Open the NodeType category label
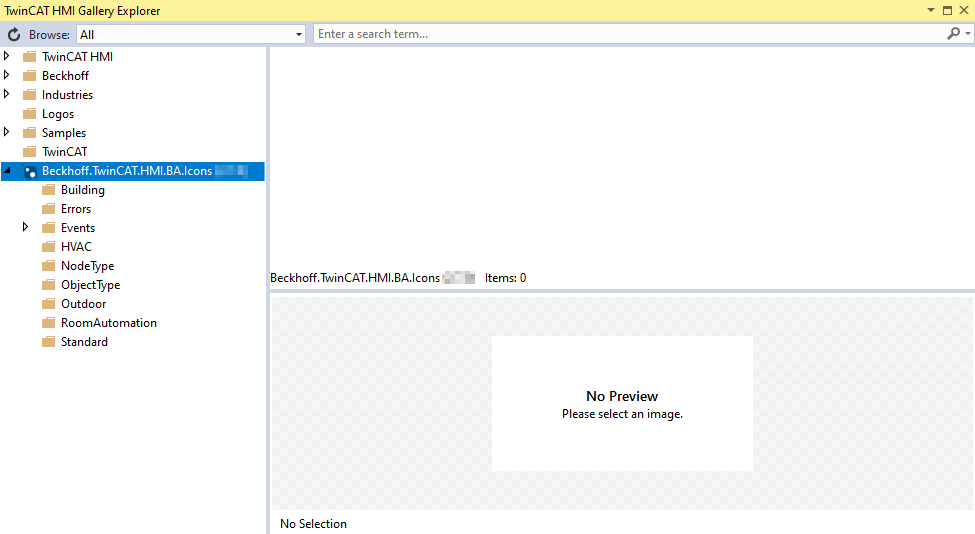The height and width of the screenshot is (534, 975). tap(88, 266)
